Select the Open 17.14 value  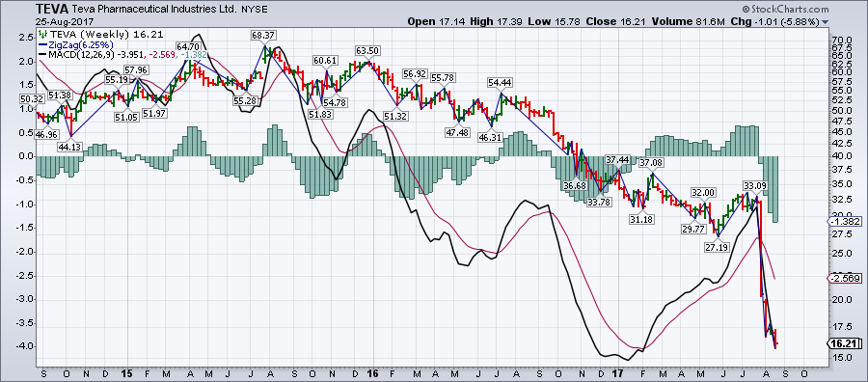(437, 21)
